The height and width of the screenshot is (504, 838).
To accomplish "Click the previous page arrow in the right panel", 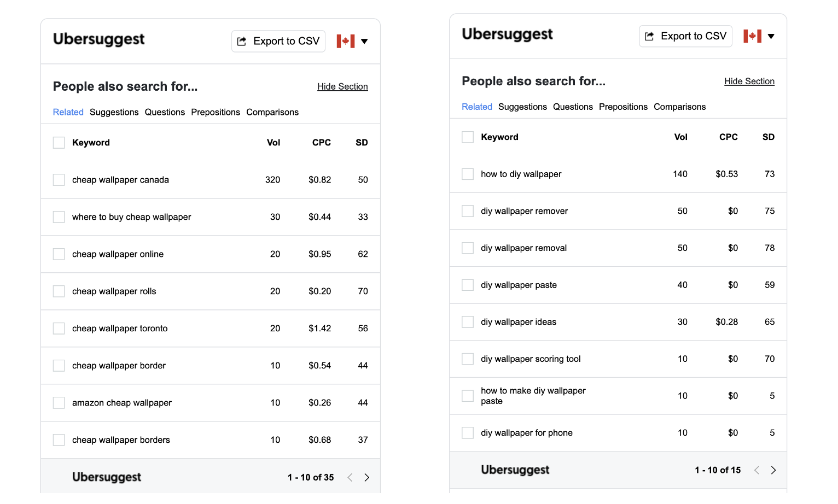I will tap(757, 470).
